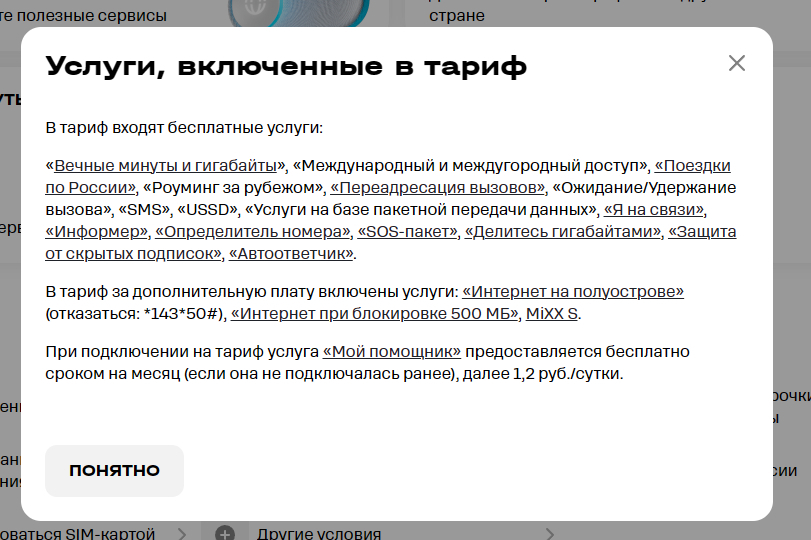Click text «В тариф входят бесплатные услуги:»

(184, 128)
